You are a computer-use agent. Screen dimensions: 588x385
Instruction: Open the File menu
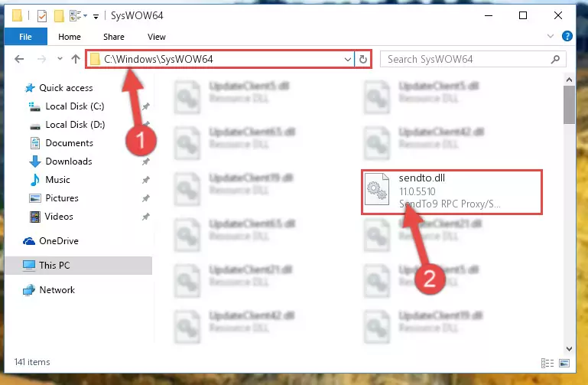pos(25,37)
